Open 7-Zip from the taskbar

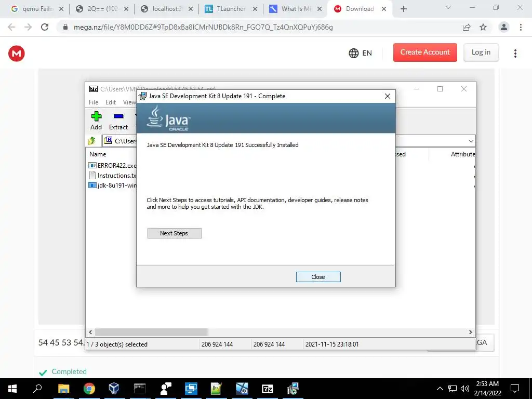pos(268,389)
